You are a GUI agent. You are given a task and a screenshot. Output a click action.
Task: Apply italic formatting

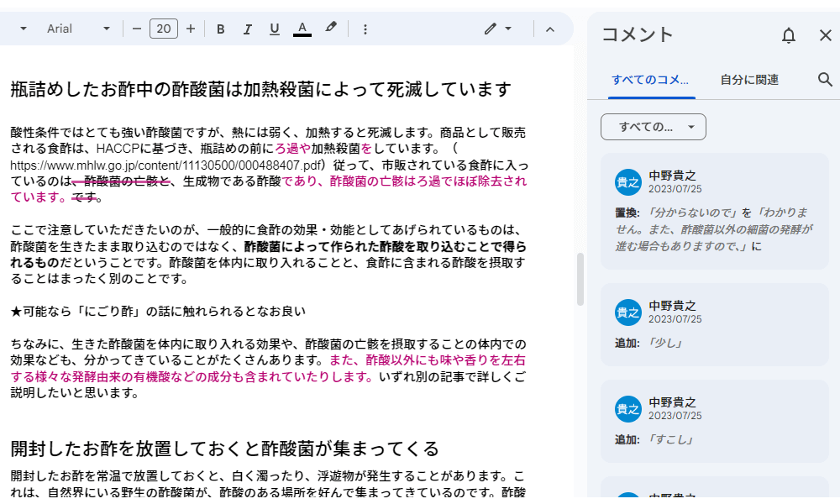tap(247, 28)
